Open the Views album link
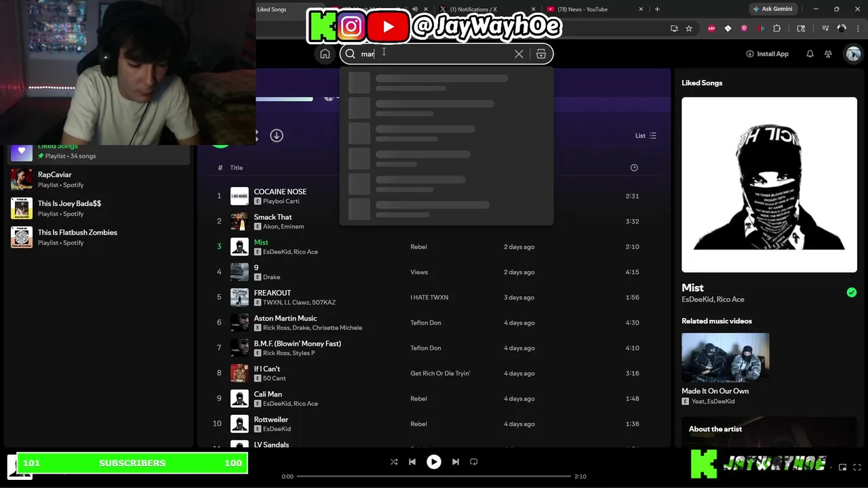Image resolution: width=868 pixels, height=488 pixels. (419, 272)
